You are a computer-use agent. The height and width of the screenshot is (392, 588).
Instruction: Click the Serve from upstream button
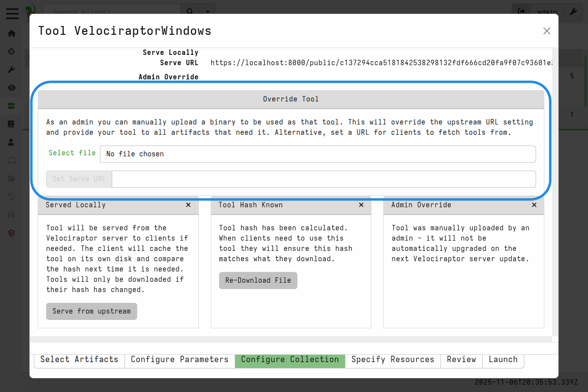91,311
